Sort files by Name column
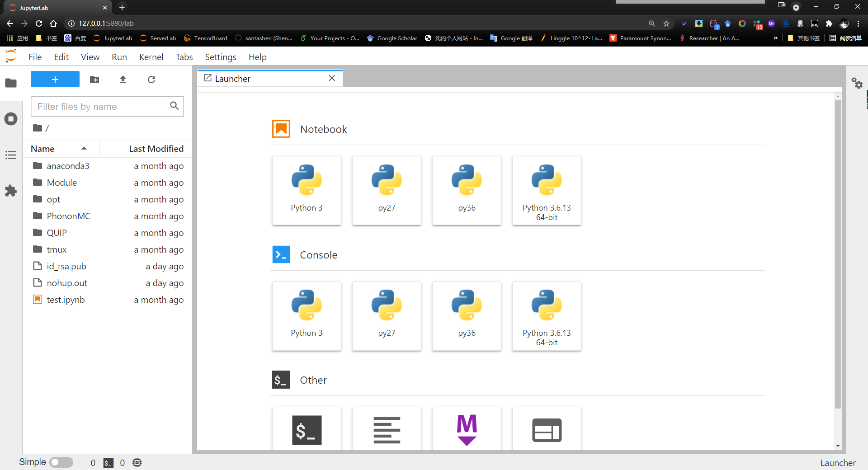Viewport: 868px width, 470px height. click(x=61, y=149)
